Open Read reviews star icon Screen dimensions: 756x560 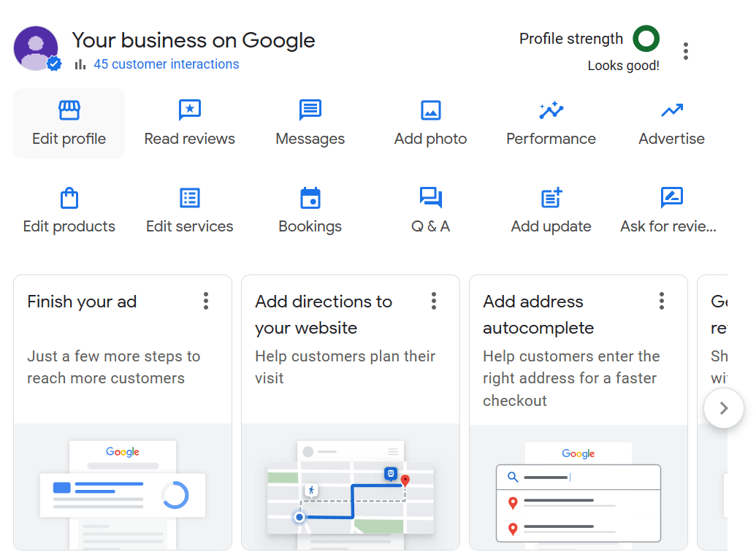click(189, 110)
